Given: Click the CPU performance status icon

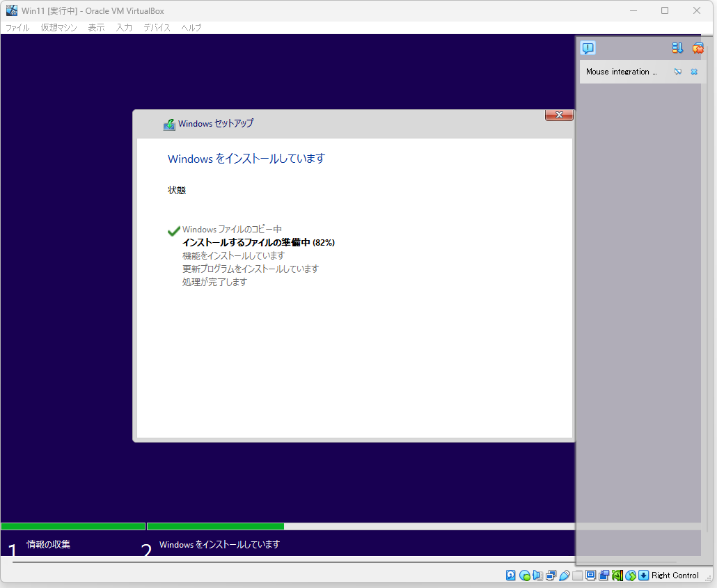Looking at the screenshot, I should (617, 575).
